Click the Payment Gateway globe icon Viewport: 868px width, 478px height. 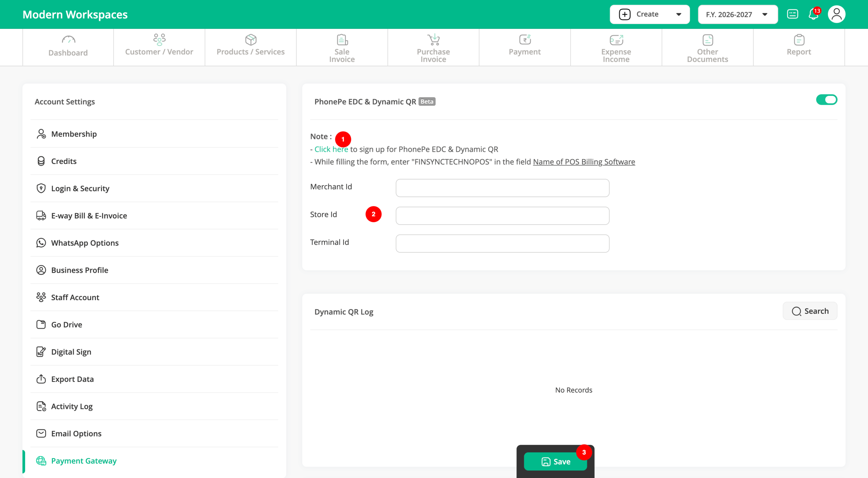[41, 461]
